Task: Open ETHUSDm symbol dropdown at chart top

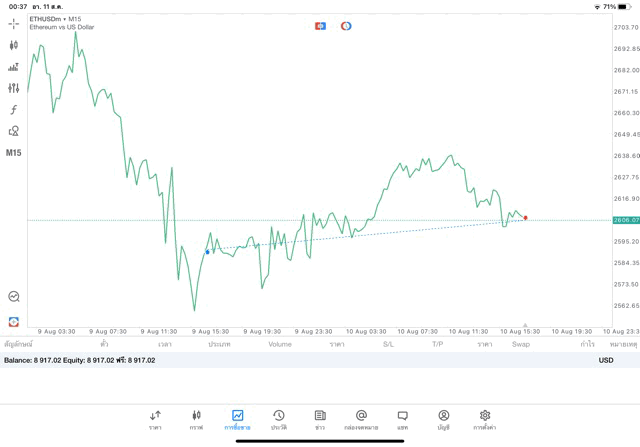Action: click(56, 19)
